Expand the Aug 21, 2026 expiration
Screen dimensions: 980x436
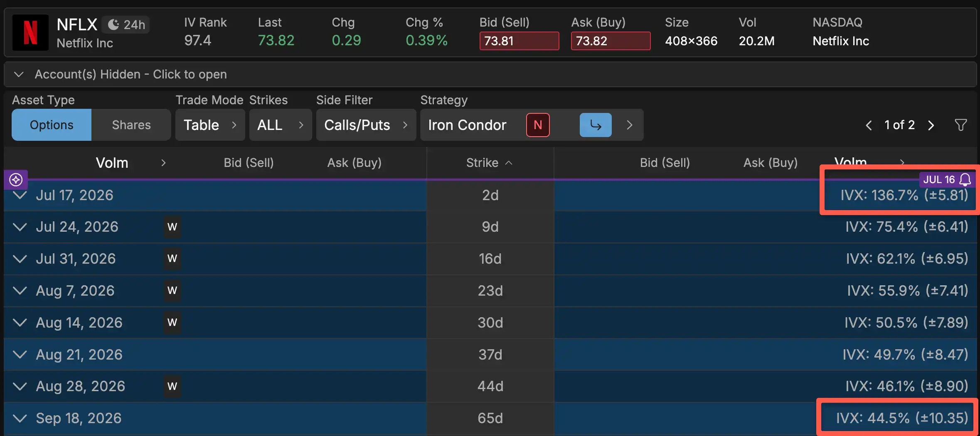(x=20, y=355)
